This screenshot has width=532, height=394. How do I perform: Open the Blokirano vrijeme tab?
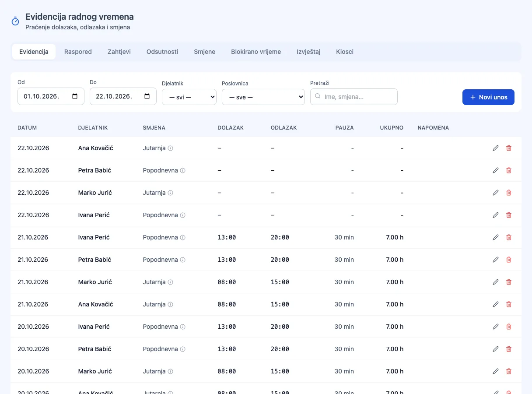pyautogui.click(x=256, y=52)
